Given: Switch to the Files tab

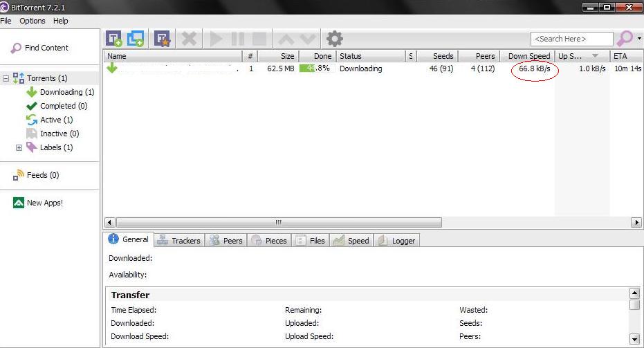Looking at the screenshot, I should click(311, 241).
